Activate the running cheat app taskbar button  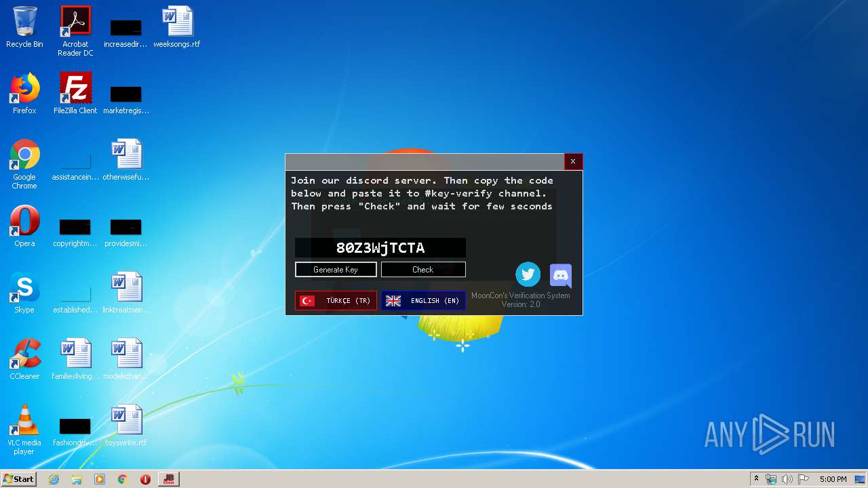[168, 479]
